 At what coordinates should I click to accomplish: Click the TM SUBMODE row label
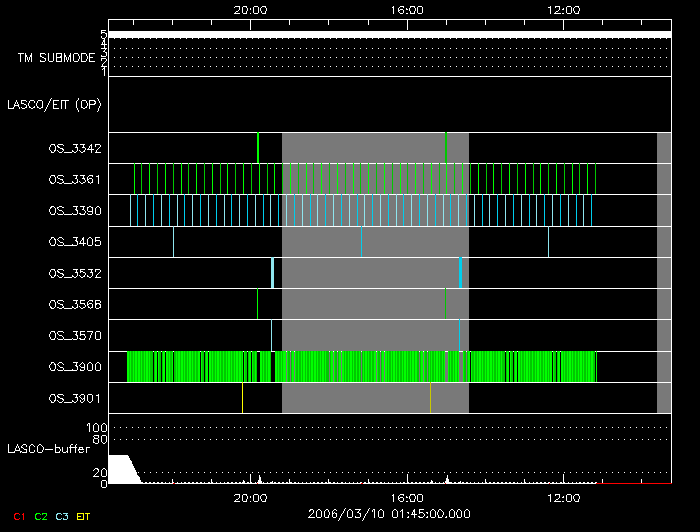click(x=56, y=58)
